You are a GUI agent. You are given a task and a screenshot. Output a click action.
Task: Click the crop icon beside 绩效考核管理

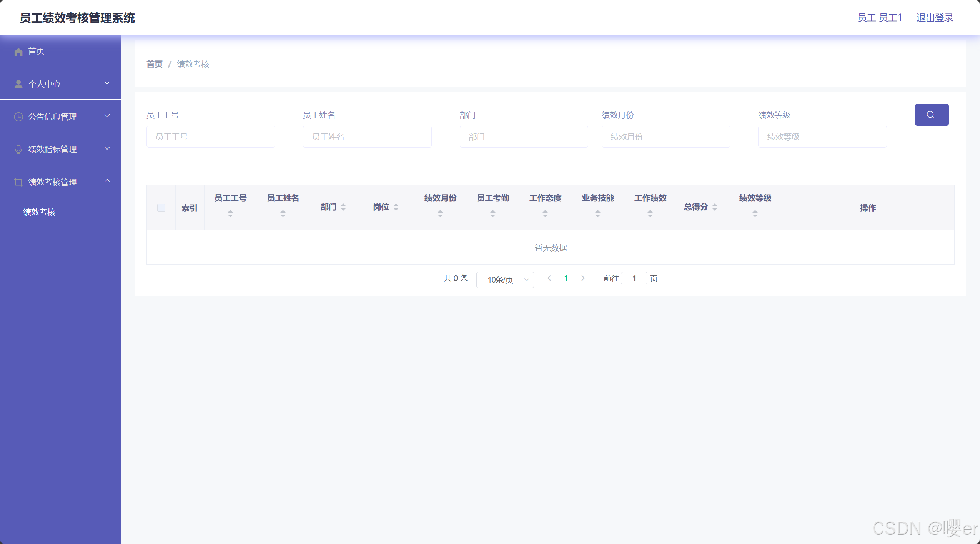(18, 182)
